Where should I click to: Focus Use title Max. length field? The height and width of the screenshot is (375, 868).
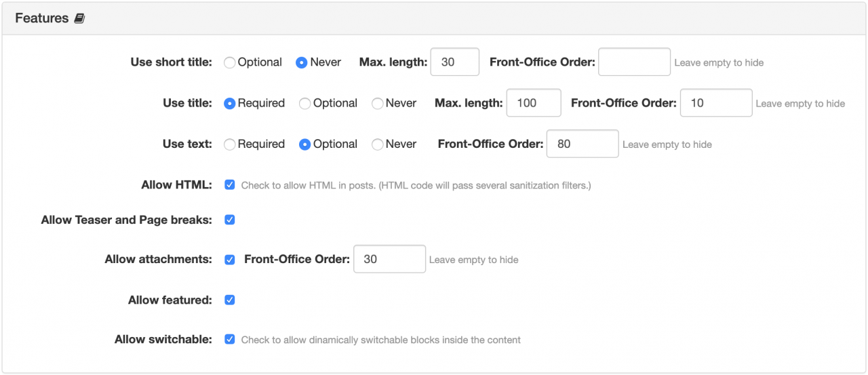pos(534,103)
